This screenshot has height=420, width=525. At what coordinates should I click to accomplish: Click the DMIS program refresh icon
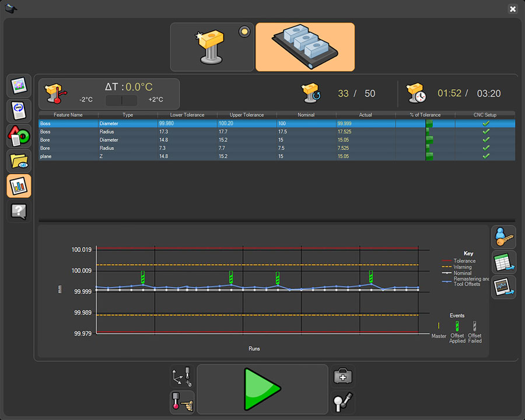tap(19, 111)
